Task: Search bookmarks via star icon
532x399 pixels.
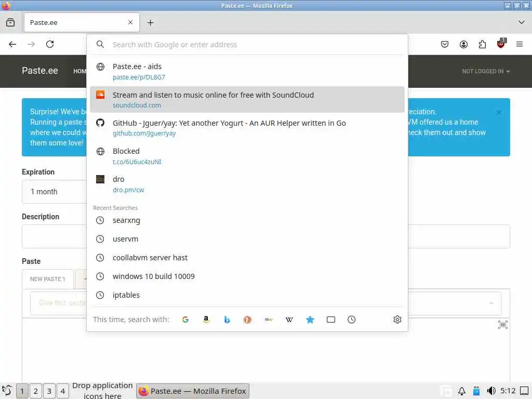Action: (x=310, y=320)
